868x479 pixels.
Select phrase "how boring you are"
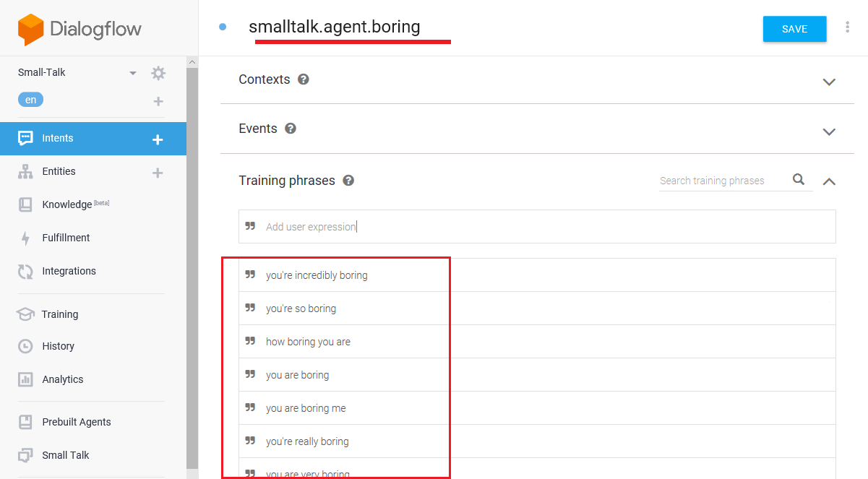[308, 342]
